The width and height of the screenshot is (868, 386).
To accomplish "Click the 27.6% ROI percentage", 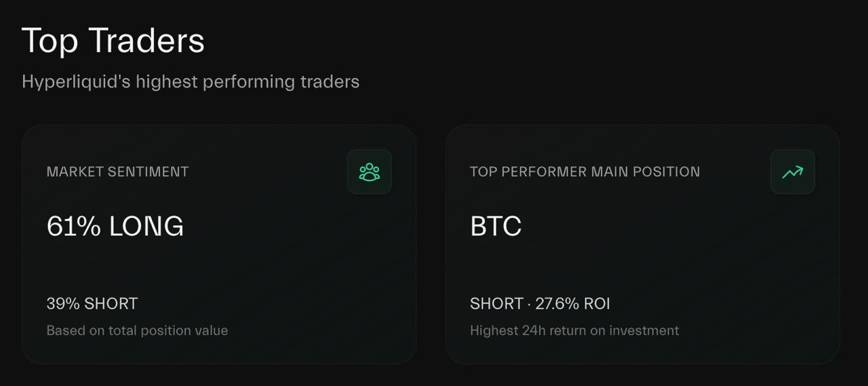I will pos(573,303).
